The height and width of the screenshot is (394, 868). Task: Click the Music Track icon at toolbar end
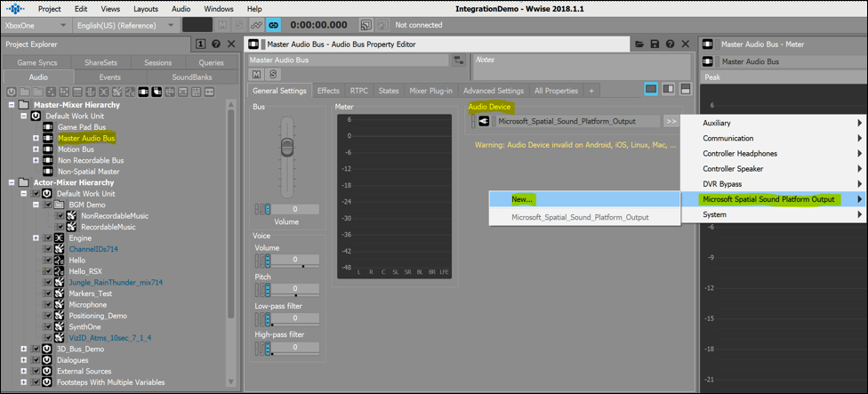(209, 92)
